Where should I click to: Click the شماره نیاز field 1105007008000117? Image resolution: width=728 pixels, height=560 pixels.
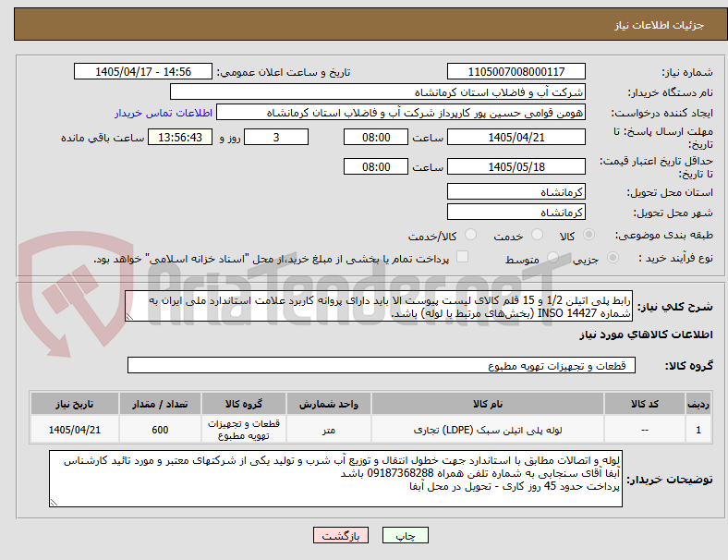pyautogui.click(x=516, y=71)
